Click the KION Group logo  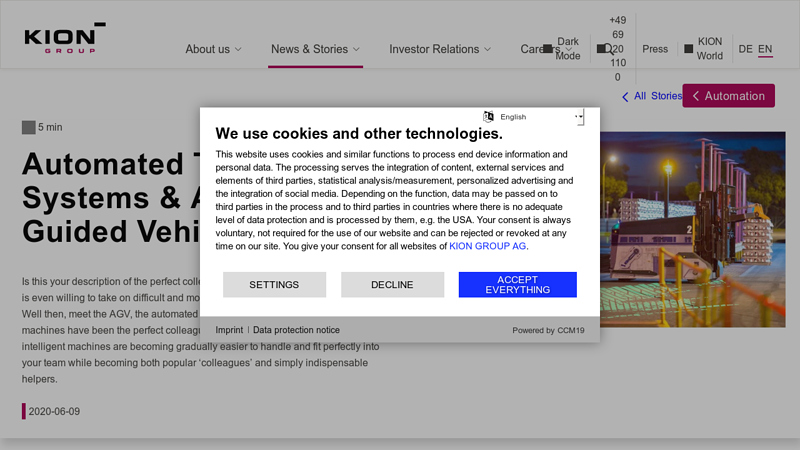pos(65,37)
